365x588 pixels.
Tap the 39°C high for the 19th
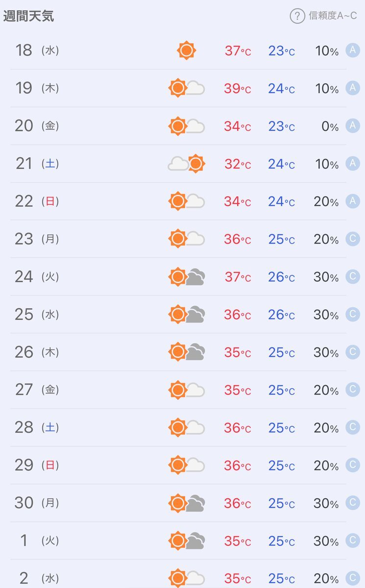tap(238, 89)
